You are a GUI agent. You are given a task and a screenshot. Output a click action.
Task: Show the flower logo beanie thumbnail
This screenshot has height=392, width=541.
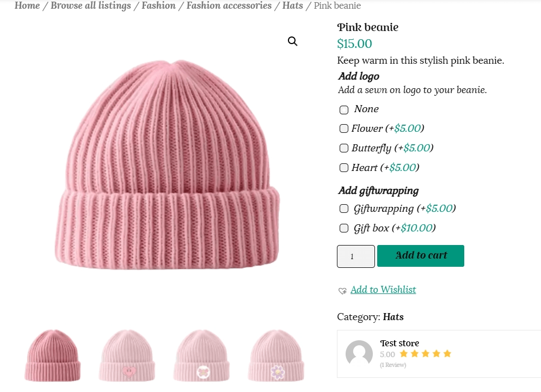pyautogui.click(x=276, y=355)
